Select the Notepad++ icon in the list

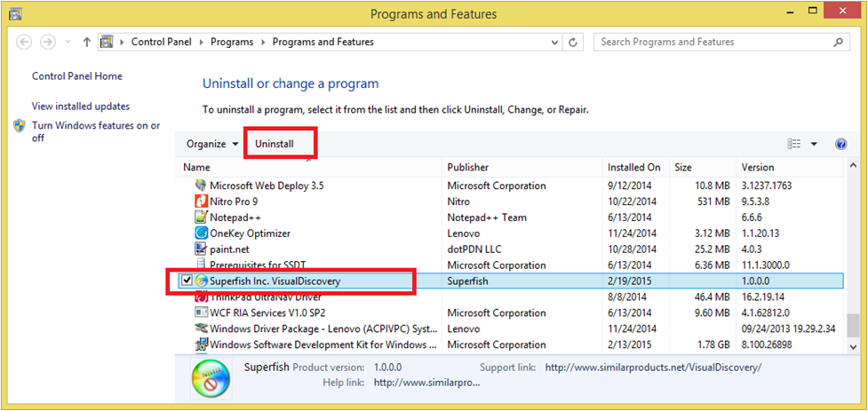(201, 217)
